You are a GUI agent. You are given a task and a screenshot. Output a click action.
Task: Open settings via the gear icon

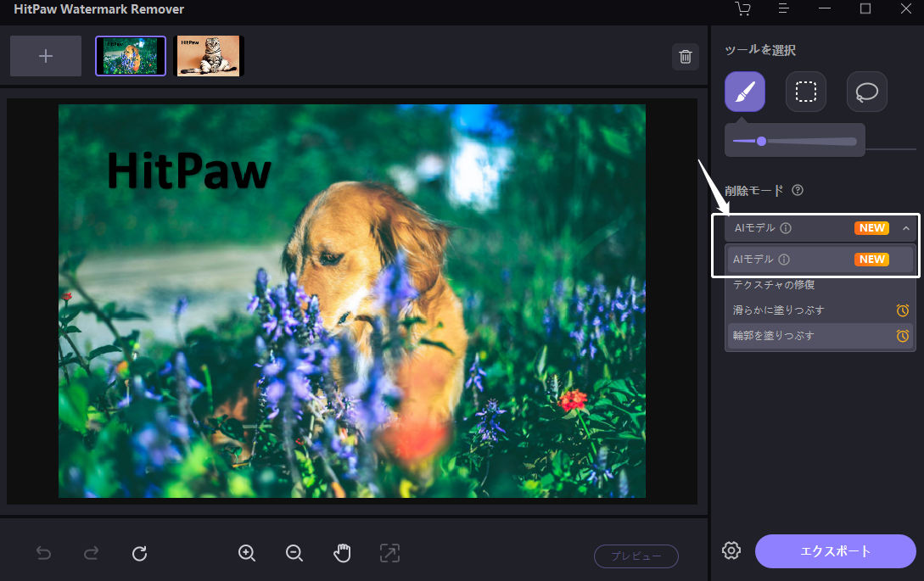coord(731,550)
